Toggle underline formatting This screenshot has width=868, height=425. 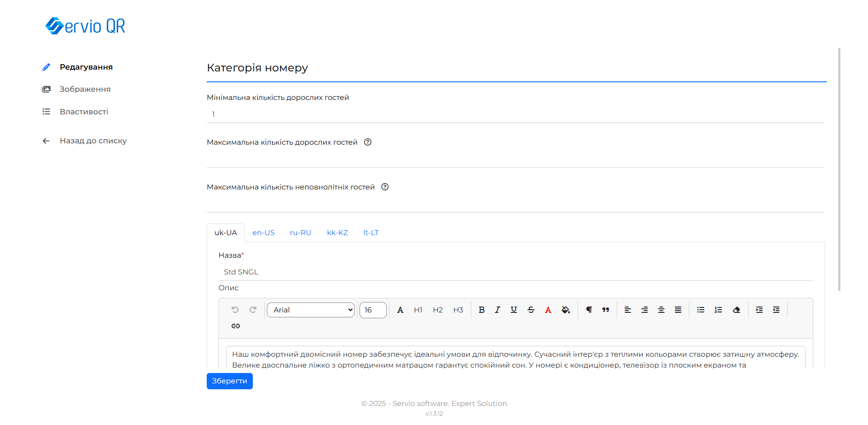click(x=514, y=310)
